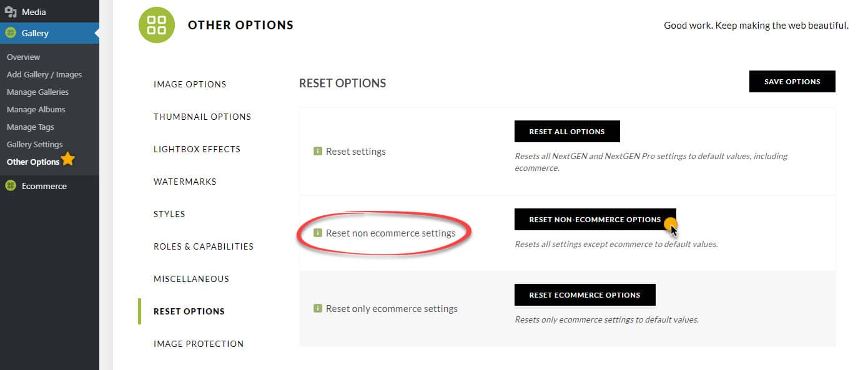Click the Reset All Options button
This screenshot has width=868, height=370.
pyautogui.click(x=567, y=132)
